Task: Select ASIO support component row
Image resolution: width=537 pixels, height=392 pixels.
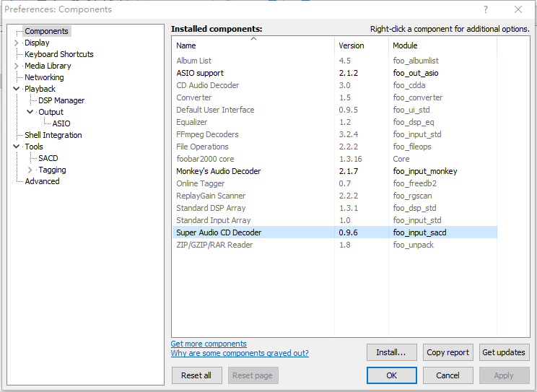Action: (200, 73)
